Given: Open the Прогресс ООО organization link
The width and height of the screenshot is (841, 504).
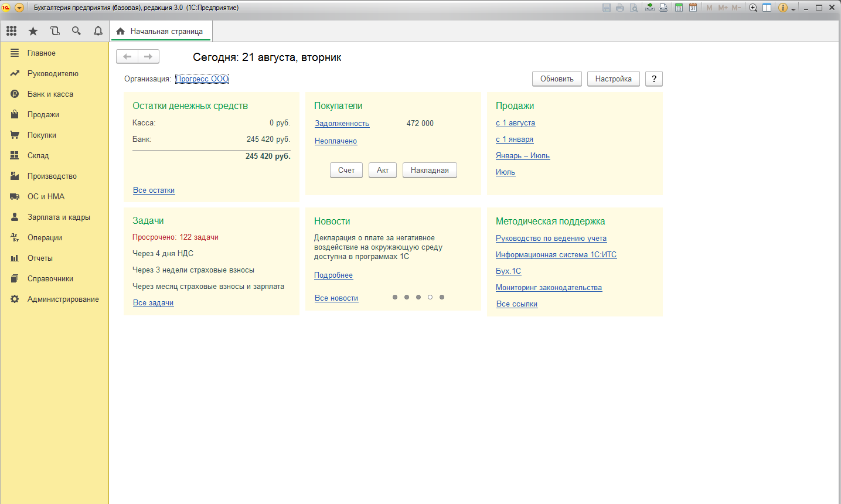Looking at the screenshot, I should pyautogui.click(x=202, y=79).
